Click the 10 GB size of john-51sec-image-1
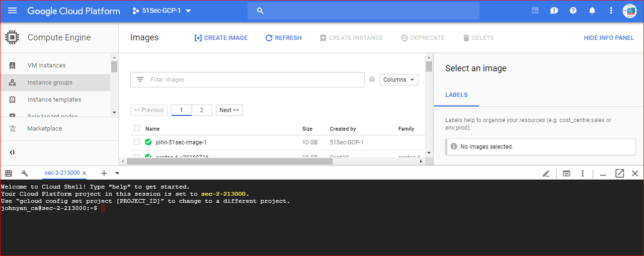The width and height of the screenshot is (644, 256). [310, 142]
